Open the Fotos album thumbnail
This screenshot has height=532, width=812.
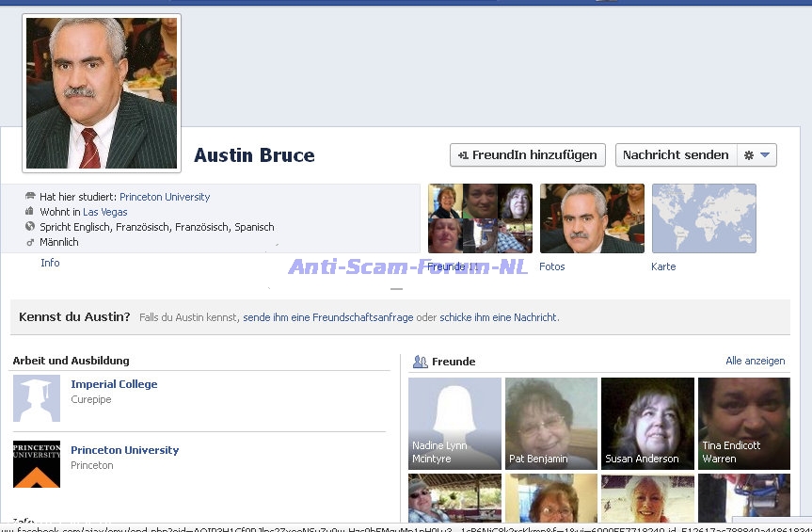592,218
